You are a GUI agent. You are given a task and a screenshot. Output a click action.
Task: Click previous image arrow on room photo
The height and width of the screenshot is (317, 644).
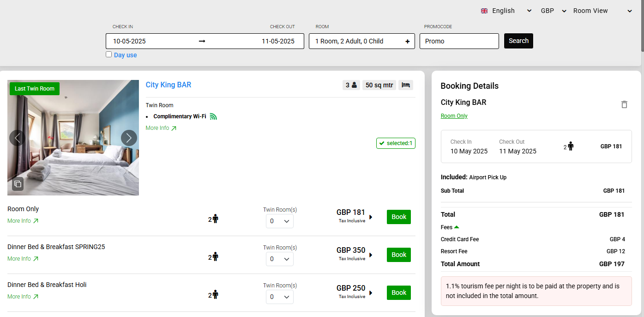17,138
